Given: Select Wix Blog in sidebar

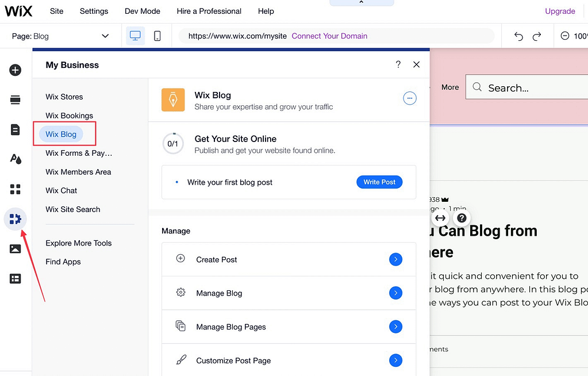Looking at the screenshot, I should [x=61, y=135].
